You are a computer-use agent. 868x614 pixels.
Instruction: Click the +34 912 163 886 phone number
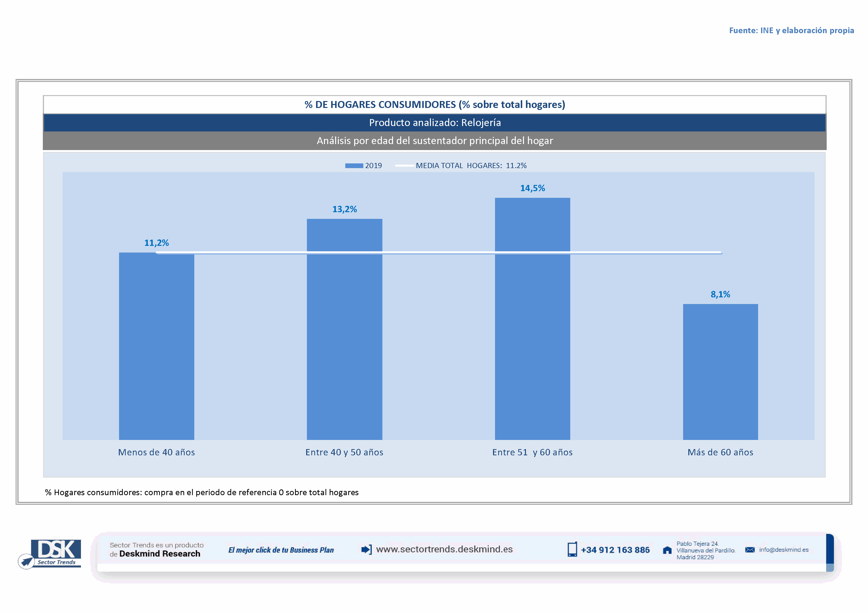tap(615, 550)
